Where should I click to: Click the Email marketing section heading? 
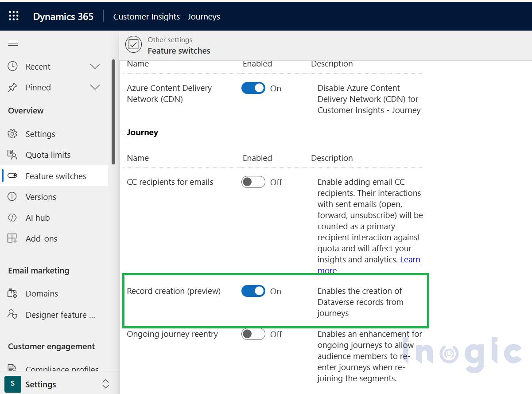coord(39,270)
